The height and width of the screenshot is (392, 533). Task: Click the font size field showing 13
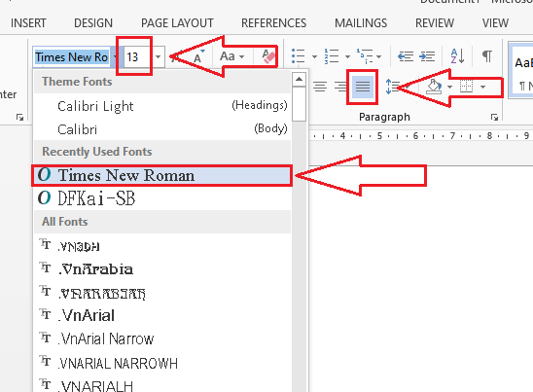(x=137, y=56)
